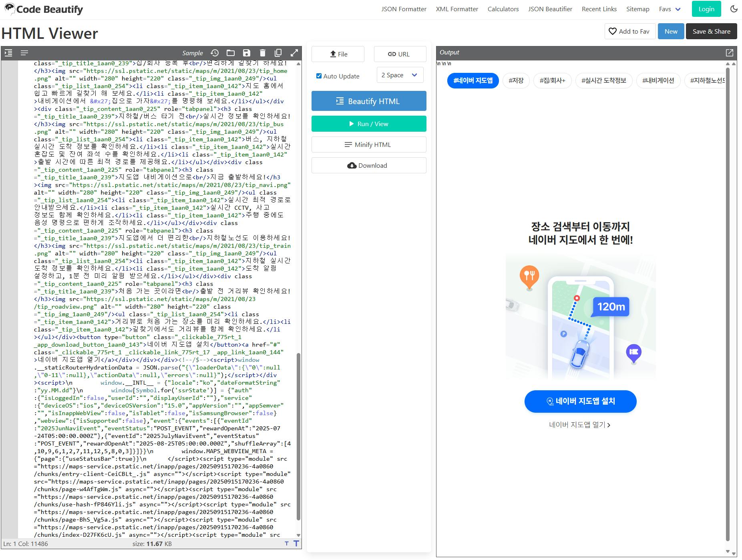Viewport: 742px width, 560px height.
Task: Click the output panel vertical scrollbar
Action: click(x=728, y=304)
